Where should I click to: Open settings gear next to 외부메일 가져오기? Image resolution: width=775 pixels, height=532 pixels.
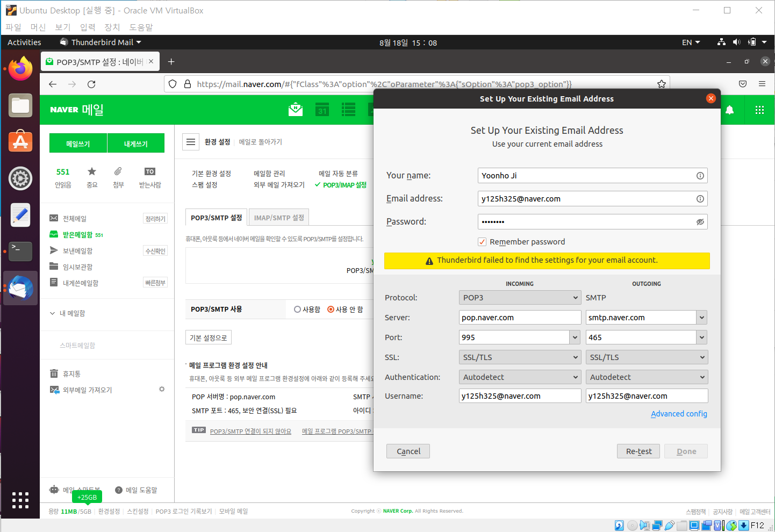click(162, 389)
